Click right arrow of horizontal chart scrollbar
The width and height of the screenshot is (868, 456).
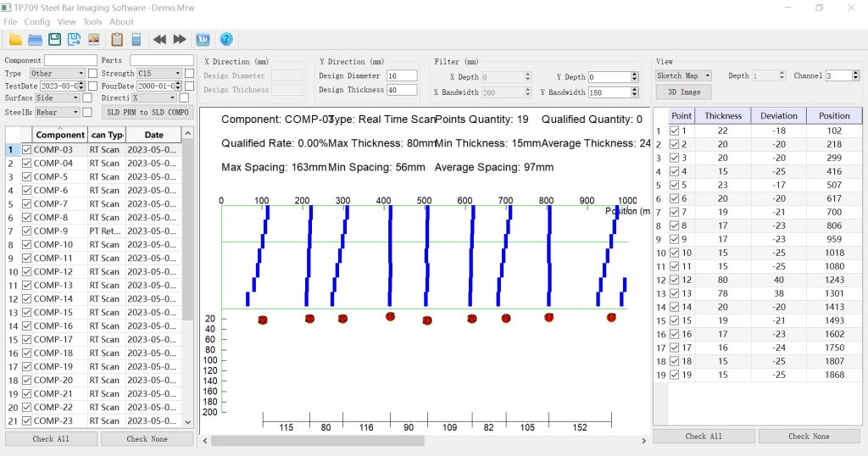click(643, 441)
